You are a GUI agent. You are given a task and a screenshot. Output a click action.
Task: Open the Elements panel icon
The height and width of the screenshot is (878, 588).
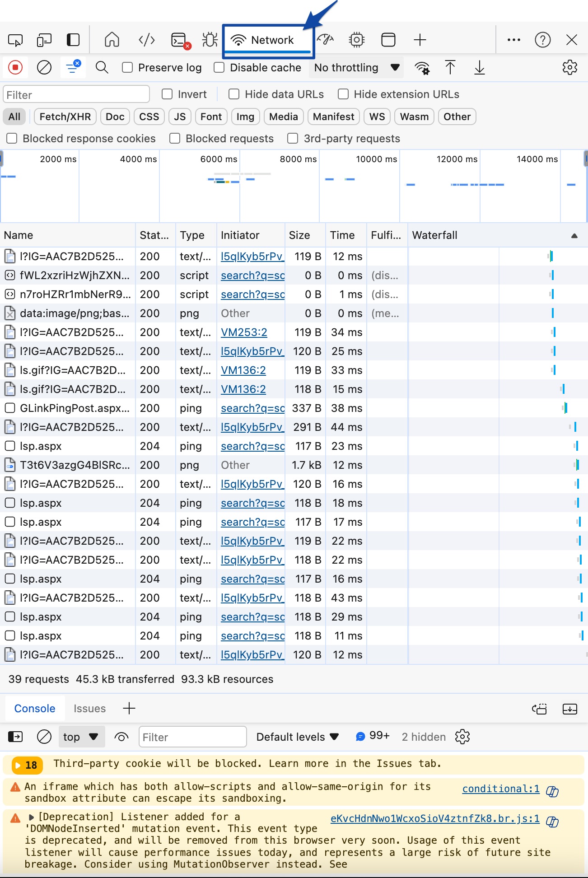click(x=147, y=40)
